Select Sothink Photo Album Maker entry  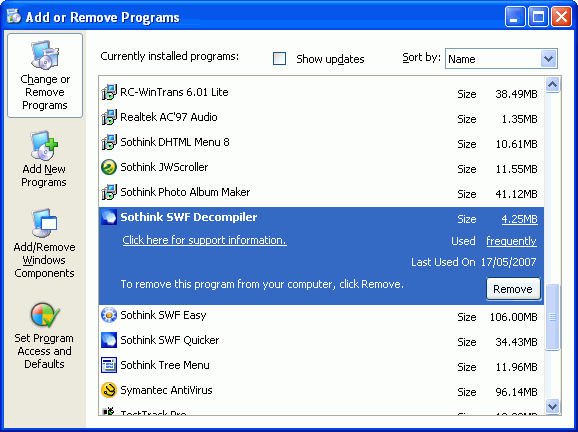pyautogui.click(x=321, y=192)
